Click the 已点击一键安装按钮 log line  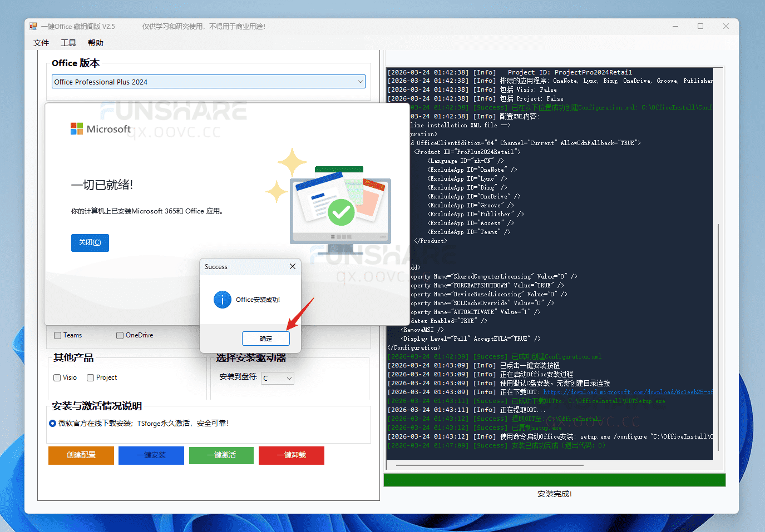[x=473, y=365]
